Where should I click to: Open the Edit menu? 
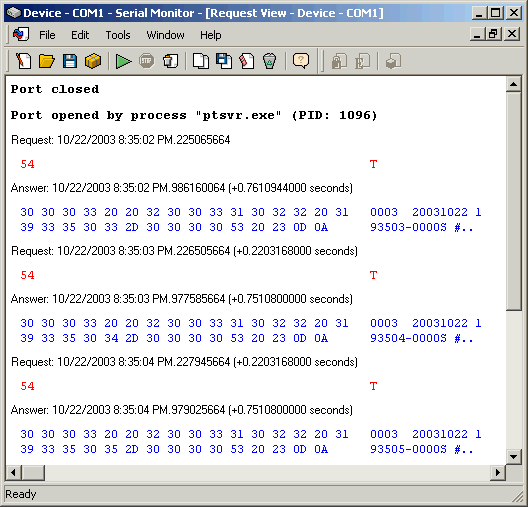80,35
